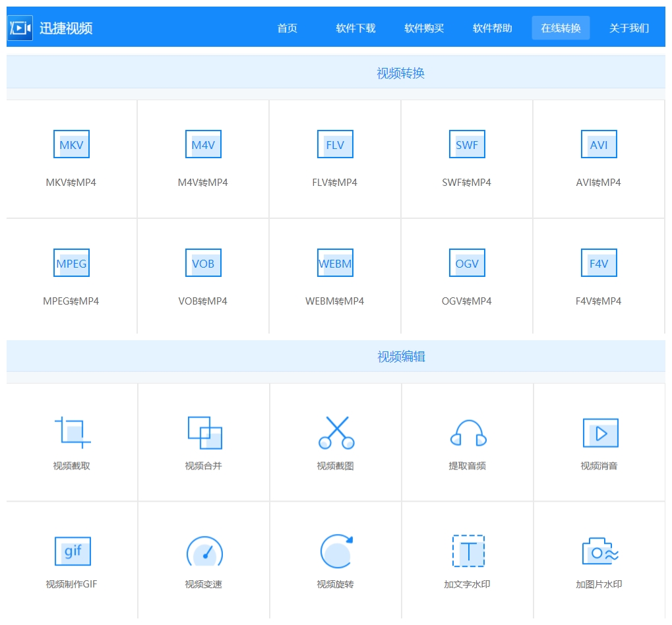Choose the SWF format icon

pos(467,144)
